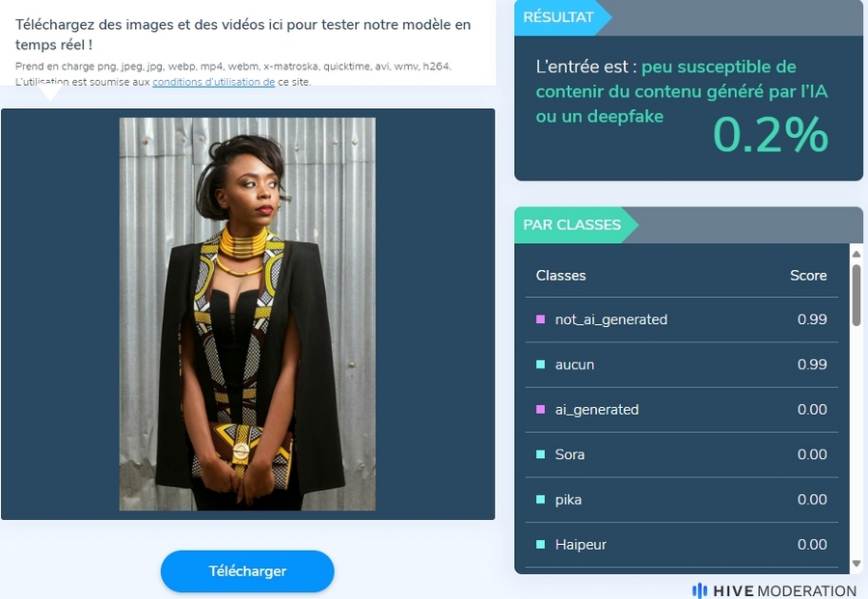Image resolution: width=868 pixels, height=599 pixels.
Task: Click the pink swatch beside not_ai_generated
Action: 541,319
